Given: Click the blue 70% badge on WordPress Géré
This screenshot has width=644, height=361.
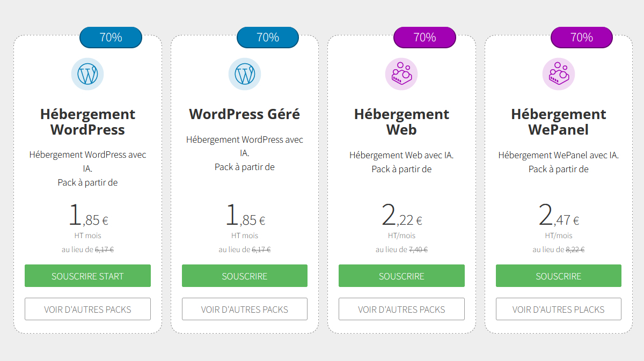Looking at the screenshot, I should (268, 38).
